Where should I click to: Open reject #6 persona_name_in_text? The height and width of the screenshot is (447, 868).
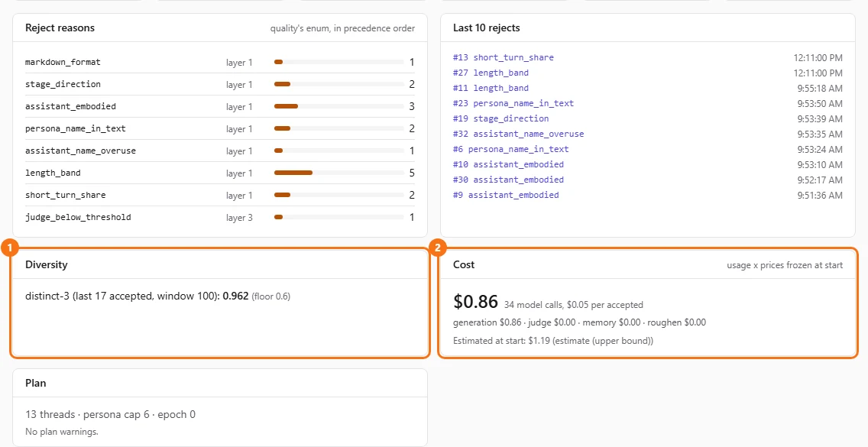[x=511, y=149]
